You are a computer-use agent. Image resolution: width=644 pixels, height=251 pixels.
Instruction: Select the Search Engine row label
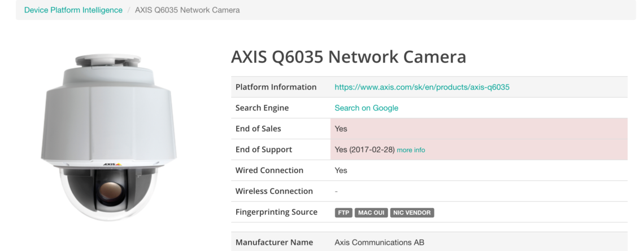(262, 108)
